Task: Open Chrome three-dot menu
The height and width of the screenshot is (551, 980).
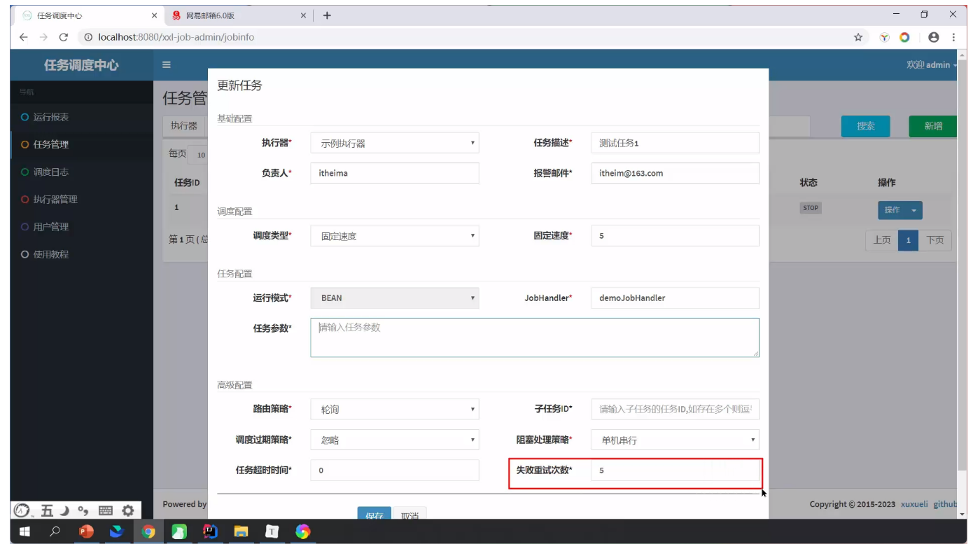Action: 953,37
